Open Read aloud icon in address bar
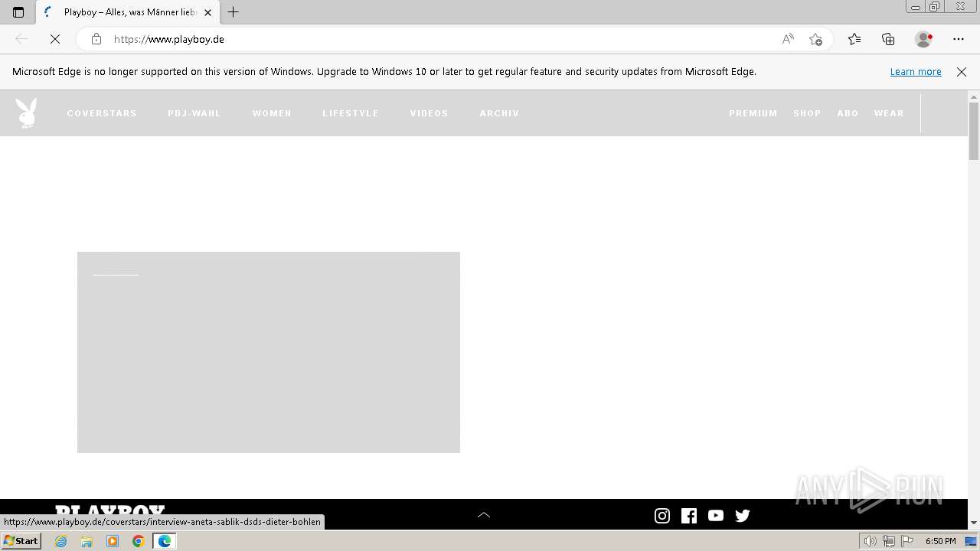Image resolution: width=980 pixels, height=551 pixels. (x=788, y=39)
